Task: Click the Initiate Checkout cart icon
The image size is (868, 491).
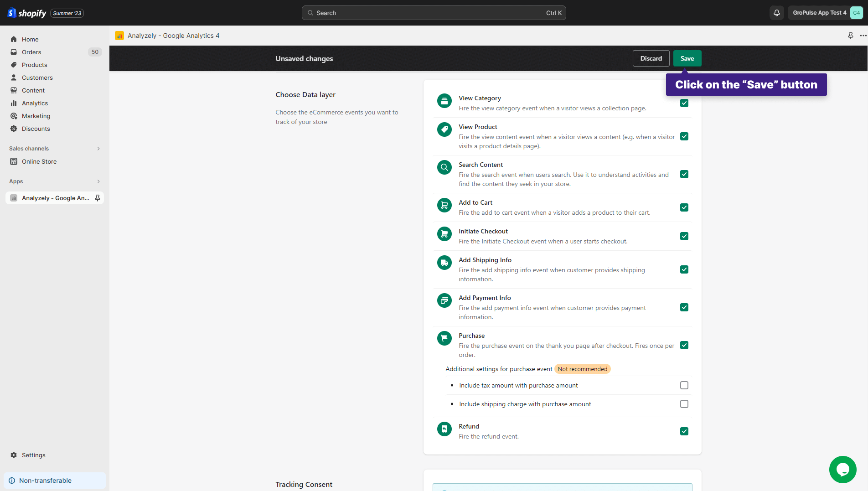Action: pos(444,234)
